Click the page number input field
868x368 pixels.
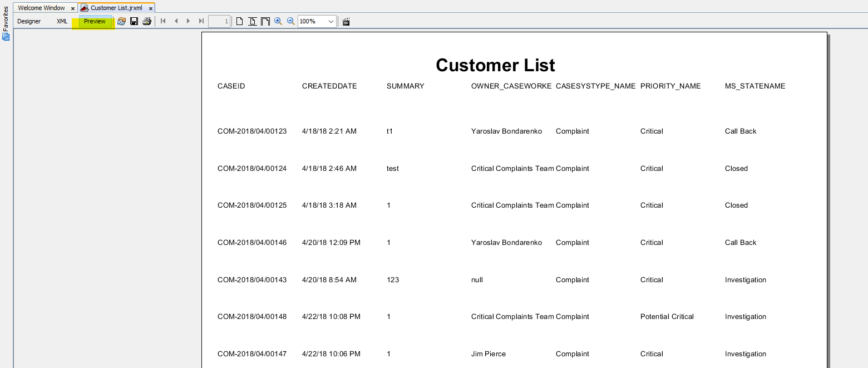219,21
